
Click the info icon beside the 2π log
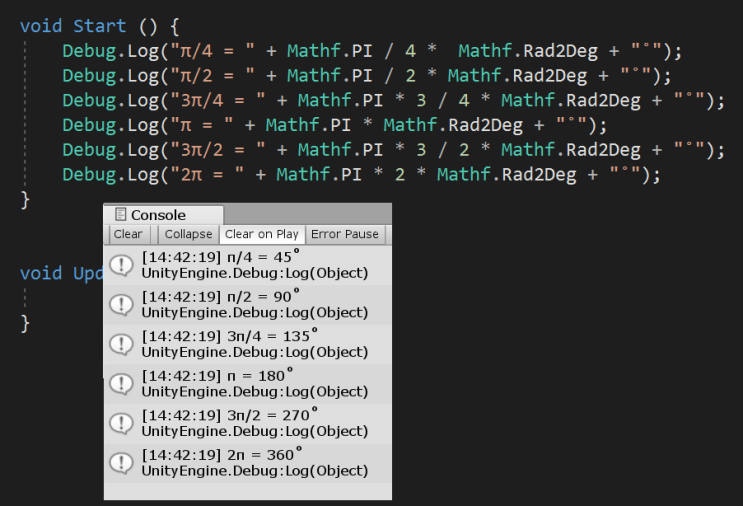coord(121,463)
